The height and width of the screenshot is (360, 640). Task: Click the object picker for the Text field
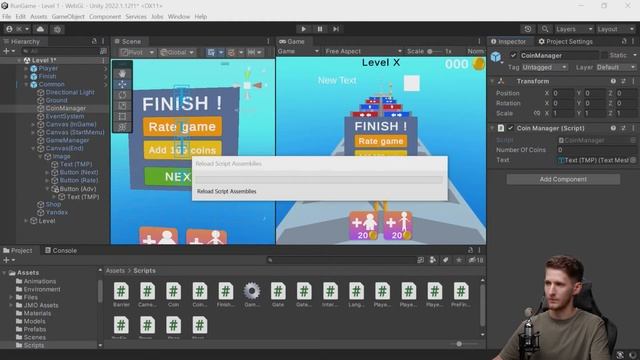pyautogui.click(x=633, y=160)
